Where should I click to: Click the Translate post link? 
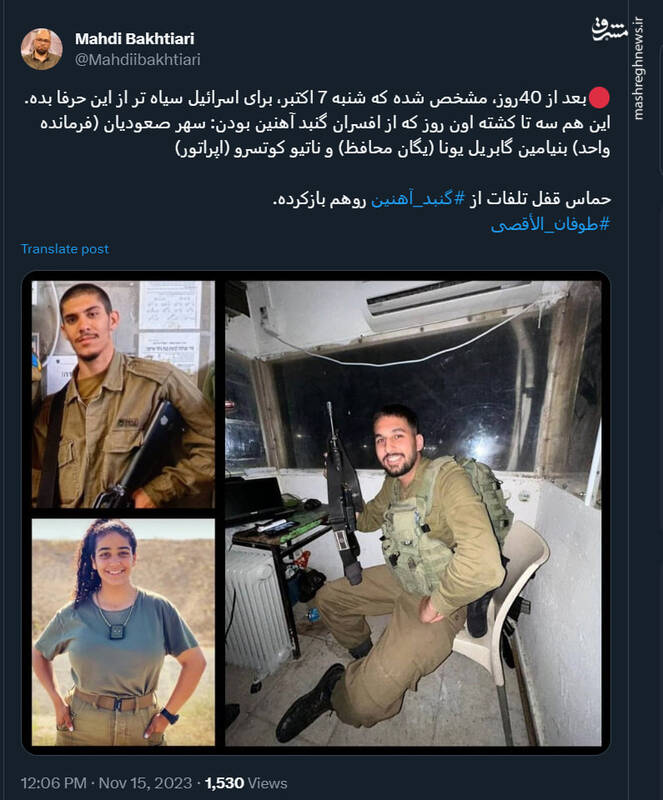pos(64,249)
